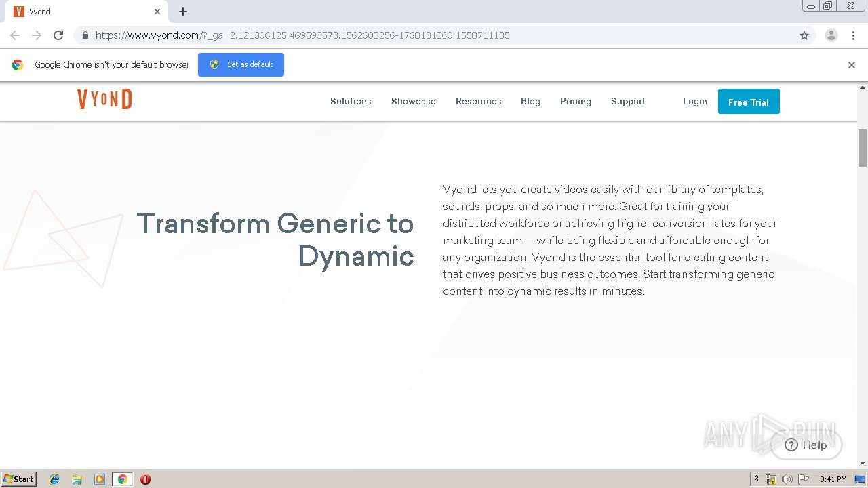Open the Chrome three-dot menu
868x488 pixels.
(x=853, y=35)
